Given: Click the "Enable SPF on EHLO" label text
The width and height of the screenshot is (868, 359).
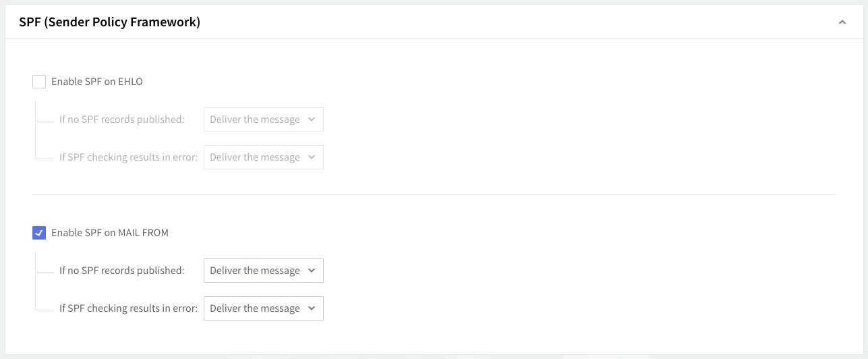Looking at the screenshot, I should [97, 82].
